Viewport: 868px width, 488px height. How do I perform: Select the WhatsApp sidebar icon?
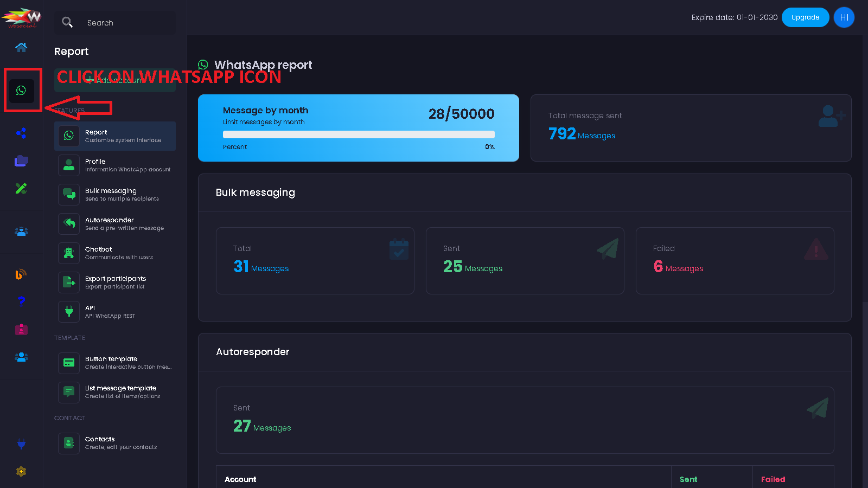pos(21,91)
